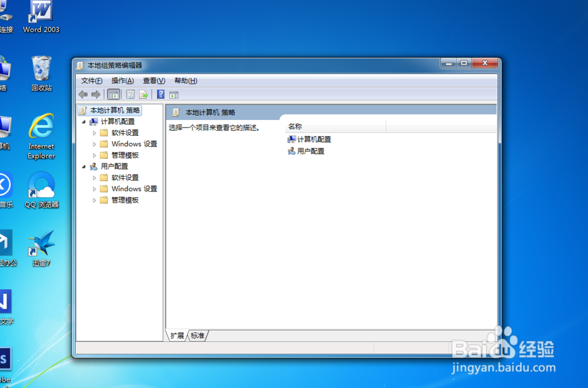Open the 文件(F) menu
The width and height of the screenshot is (588, 388).
tap(92, 81)
